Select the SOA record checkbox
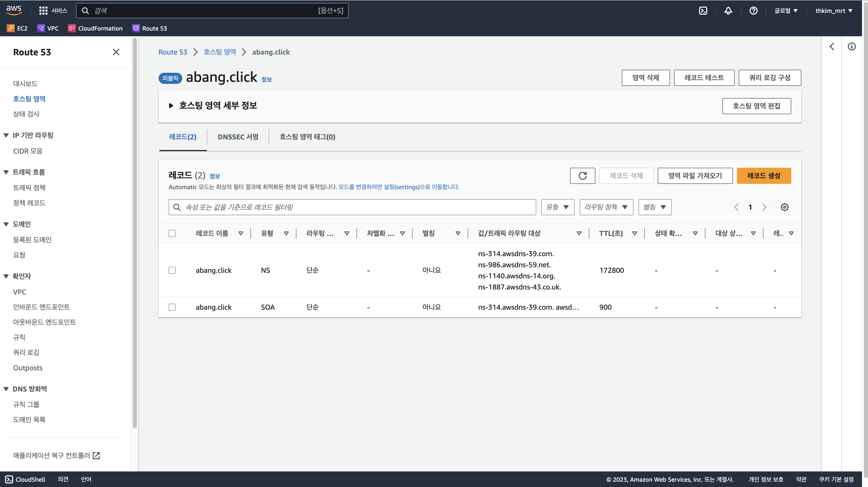868x487 pixels. [x=172, y=307]
